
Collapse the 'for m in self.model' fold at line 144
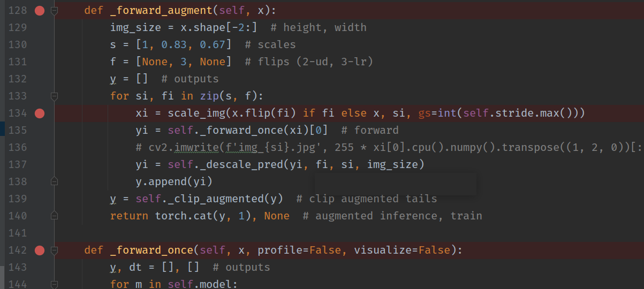pos(54,284)
